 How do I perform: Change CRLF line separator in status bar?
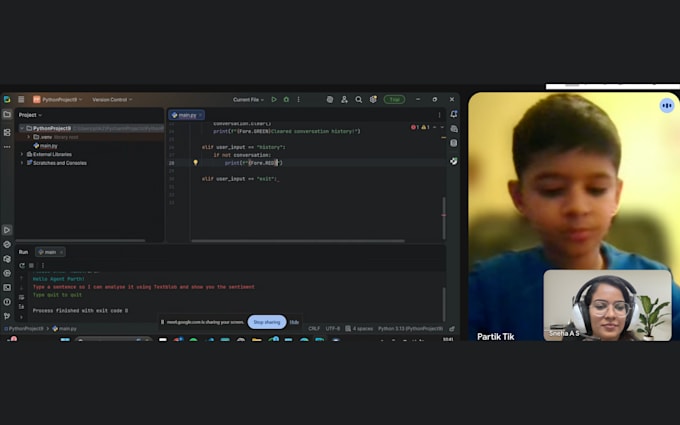pyautogui.click(x=314, y=329)
